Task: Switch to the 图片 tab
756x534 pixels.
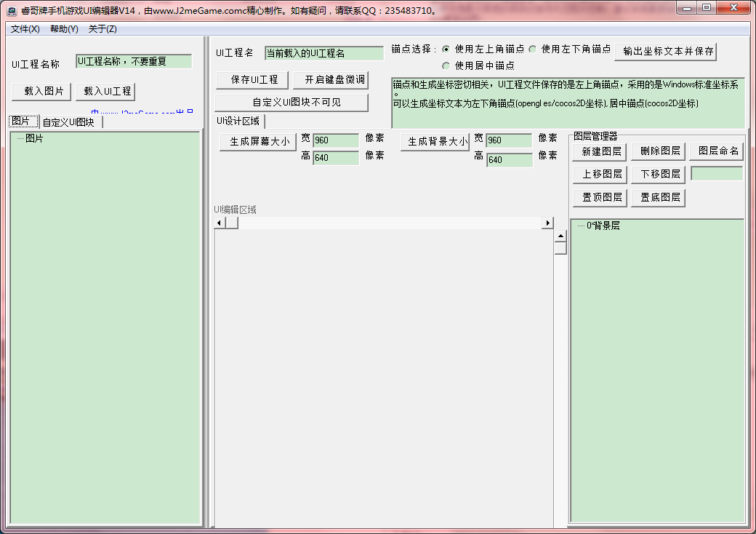Action: [23, 121]
